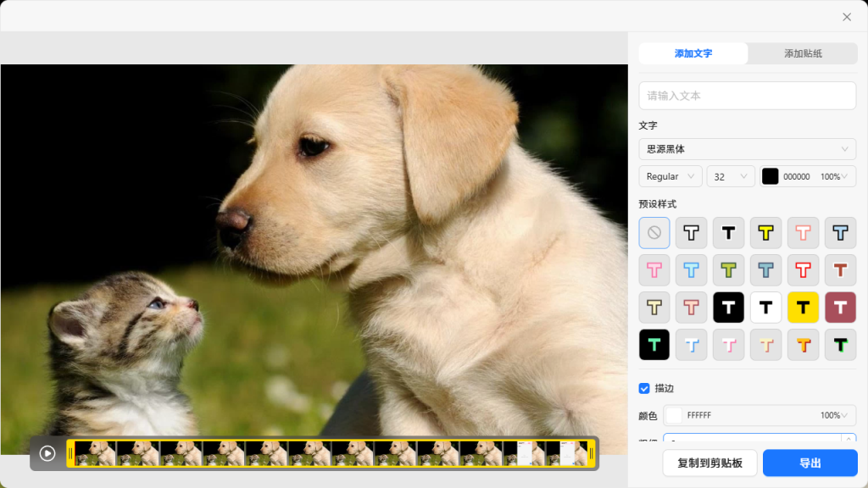Click the 请输入文本 text input field
Screen dimensions: 868x488
[x=747, y=96]
